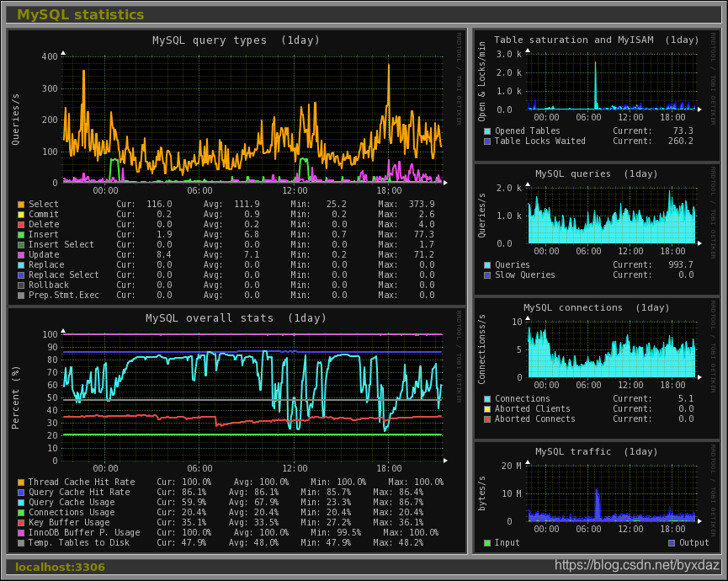Viewport: 728px width, 581px height.
Task: Click the MySQL statistics header title
Action: click(x=80, y=14)
